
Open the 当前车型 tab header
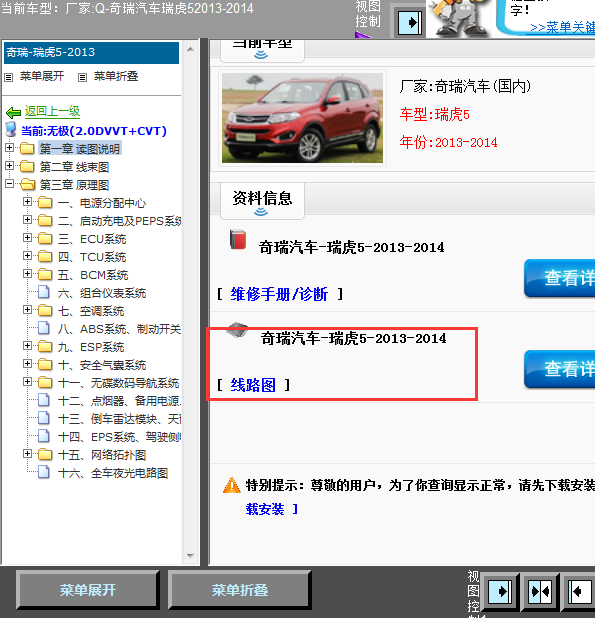click(262, 50)
